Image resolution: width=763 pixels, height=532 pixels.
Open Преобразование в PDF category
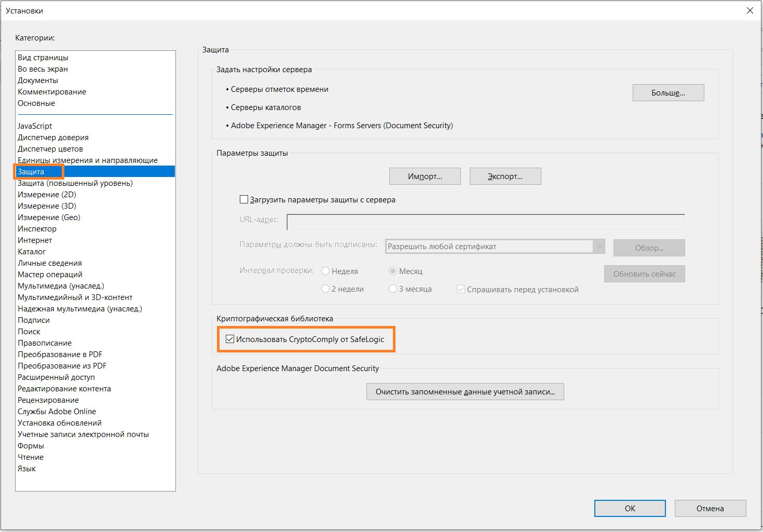96,354
